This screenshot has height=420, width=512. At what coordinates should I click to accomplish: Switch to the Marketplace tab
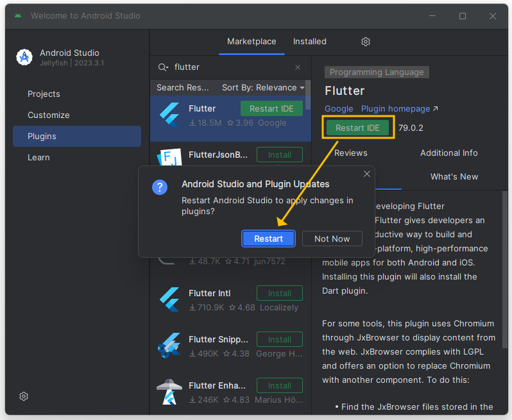tap(252, 42)
